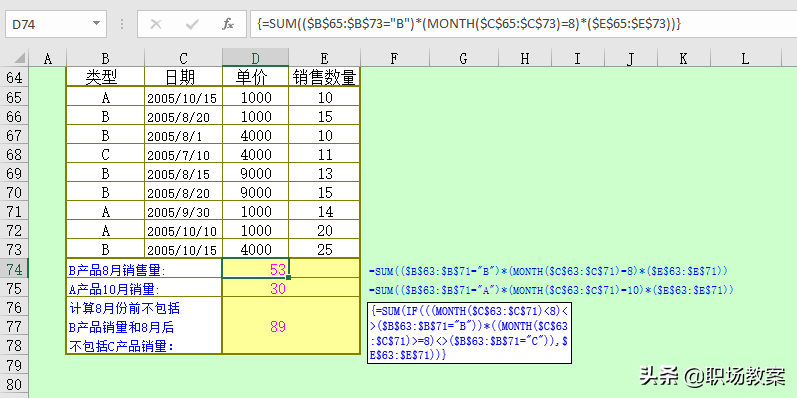Select row 74 header
This screenshot has height=398, width=797.
[x=14, y=269]
